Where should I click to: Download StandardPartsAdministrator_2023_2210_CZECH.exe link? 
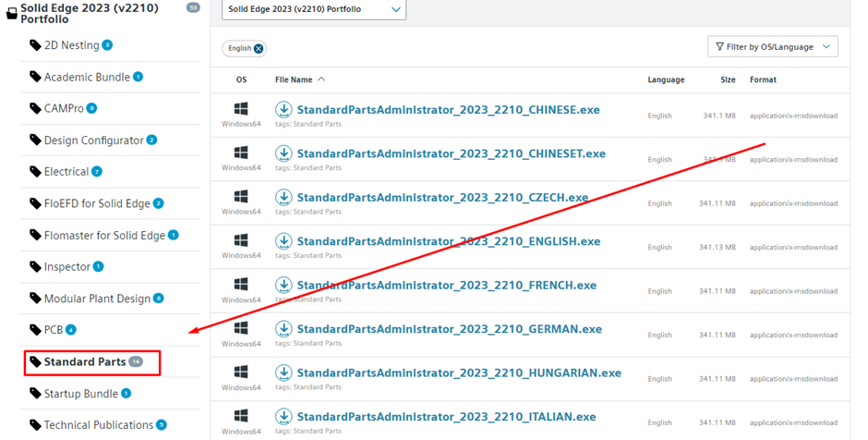point(443,197)
